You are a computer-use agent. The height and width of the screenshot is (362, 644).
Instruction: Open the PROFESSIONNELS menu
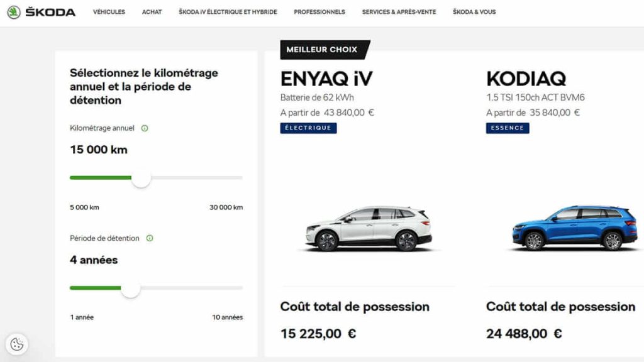tap(319, 11)
